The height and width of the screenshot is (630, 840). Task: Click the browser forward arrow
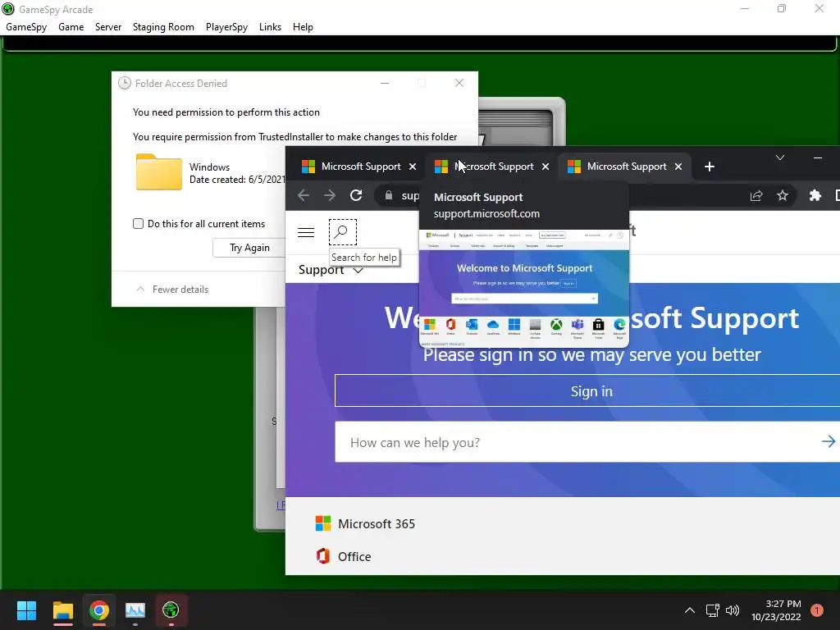tap(330, 195)
